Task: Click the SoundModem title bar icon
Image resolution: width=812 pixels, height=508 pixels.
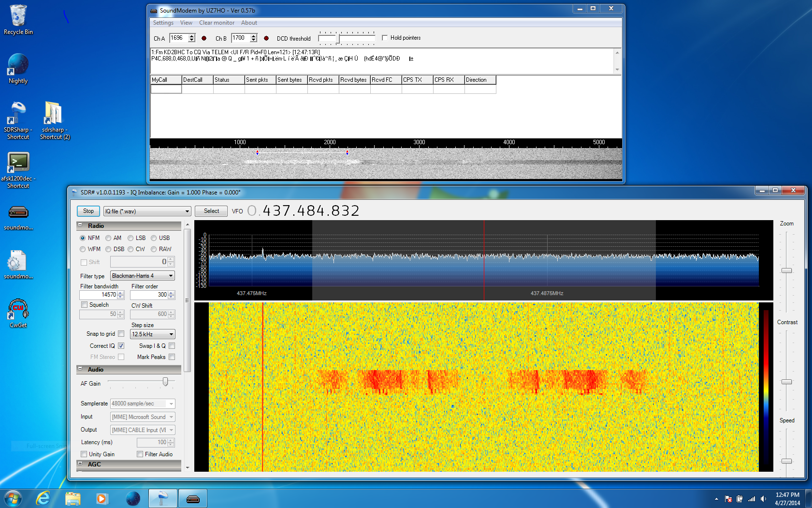Action: pos(154,11)
